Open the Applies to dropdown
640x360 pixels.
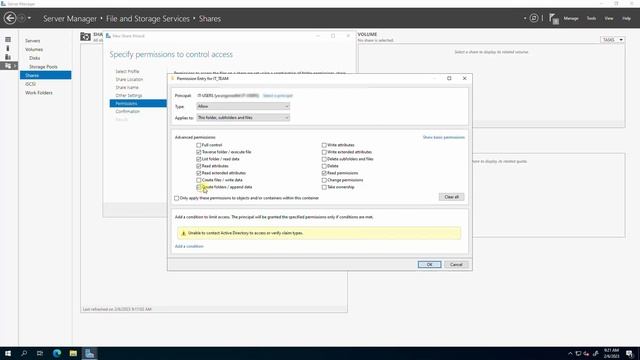(243, 118)
